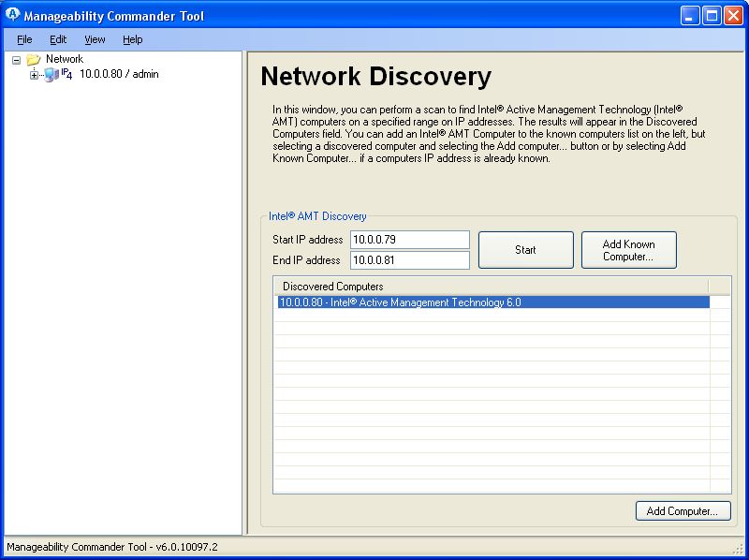Open the Help menu
Screen dimensions: 749x560
click(x=133, y=39)
